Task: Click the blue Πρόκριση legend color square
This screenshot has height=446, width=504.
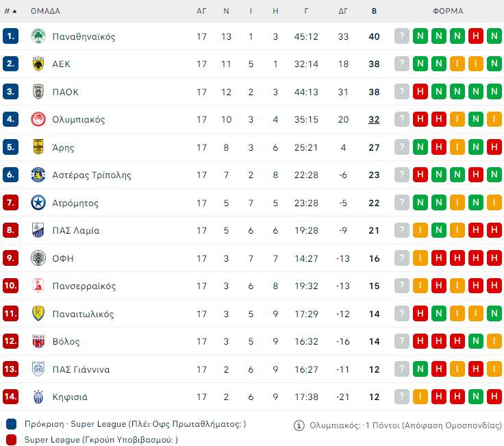Action: 11,424
